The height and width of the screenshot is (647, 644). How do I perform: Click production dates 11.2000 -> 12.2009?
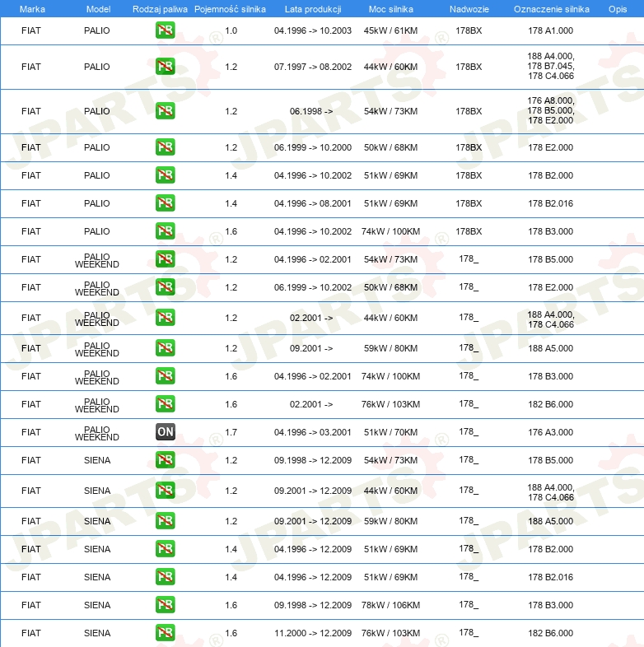313,633
